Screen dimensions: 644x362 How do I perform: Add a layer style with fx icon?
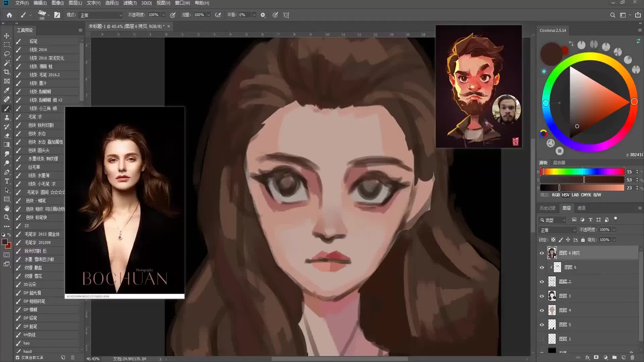tap(587, 358)
